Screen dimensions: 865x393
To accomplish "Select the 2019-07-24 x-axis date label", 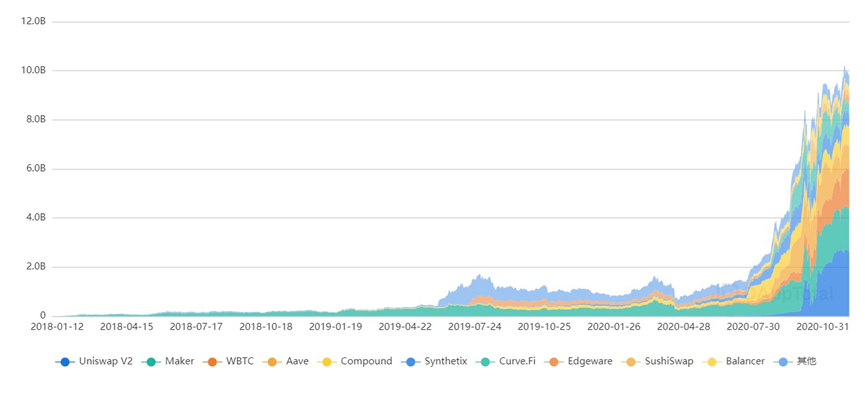I will [474, 327].
